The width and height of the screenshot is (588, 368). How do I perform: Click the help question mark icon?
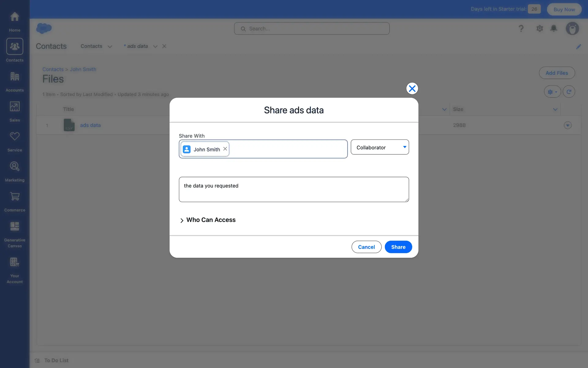tap(521, 29)
